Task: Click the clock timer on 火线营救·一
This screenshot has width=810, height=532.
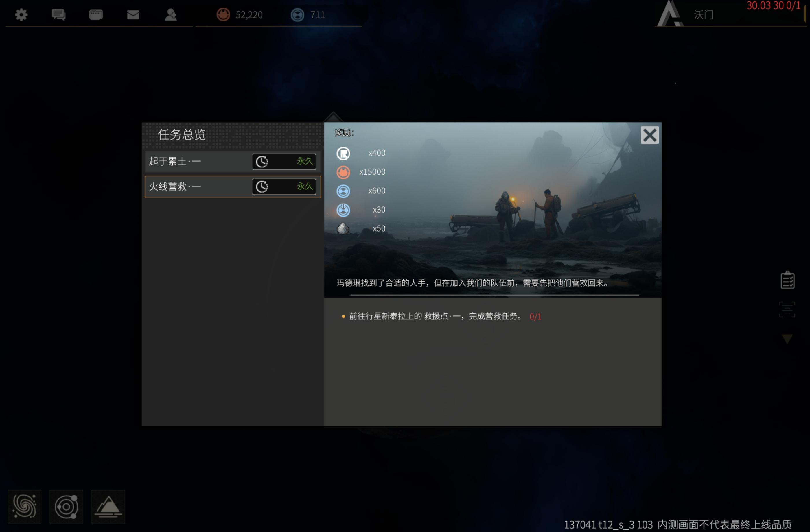Action: tap(262, 187)
